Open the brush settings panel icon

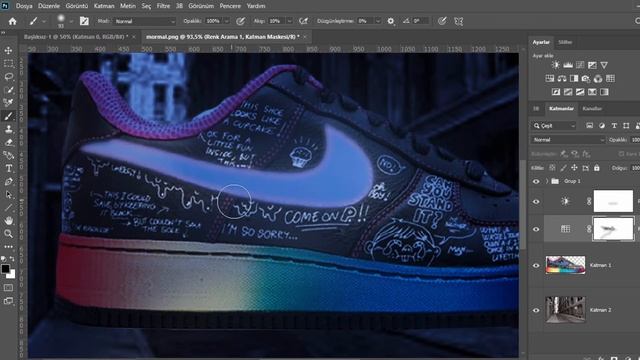[84, 21]
